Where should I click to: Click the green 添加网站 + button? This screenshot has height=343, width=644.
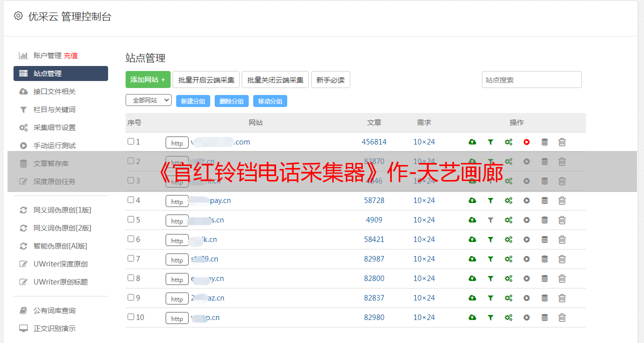click(148, 79)
